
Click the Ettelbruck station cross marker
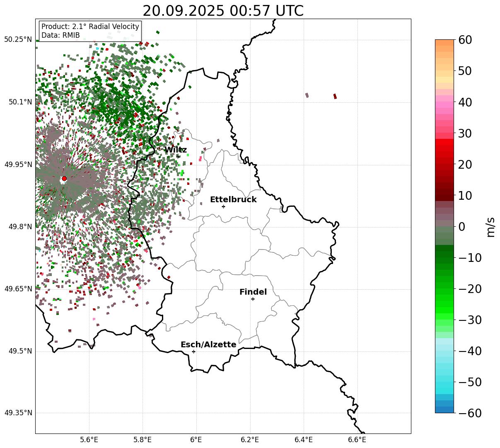[224, 206]
